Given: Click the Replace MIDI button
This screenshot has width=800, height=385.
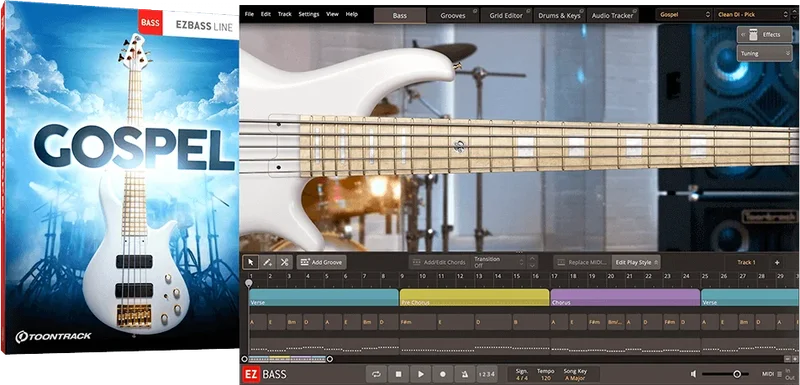Looking at the screenshot, I should (x=582, y=262).
